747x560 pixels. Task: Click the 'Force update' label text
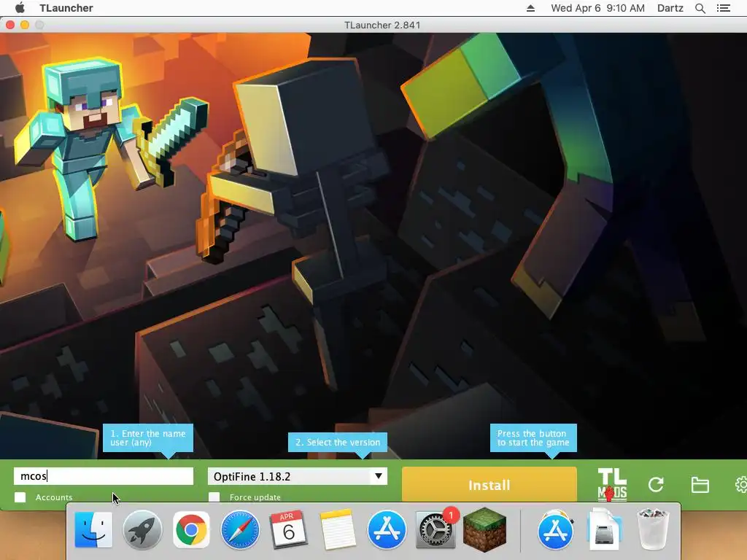coord(255,497)
